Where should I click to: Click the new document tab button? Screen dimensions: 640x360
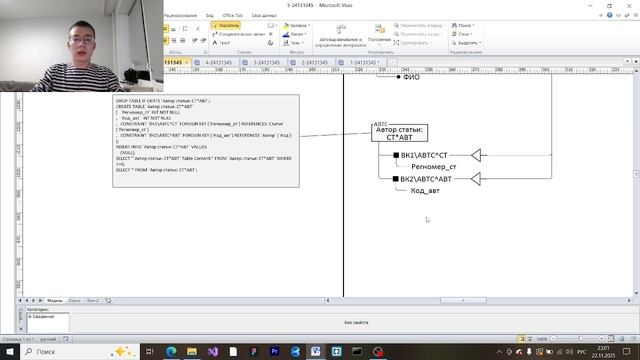pos(392,62)
